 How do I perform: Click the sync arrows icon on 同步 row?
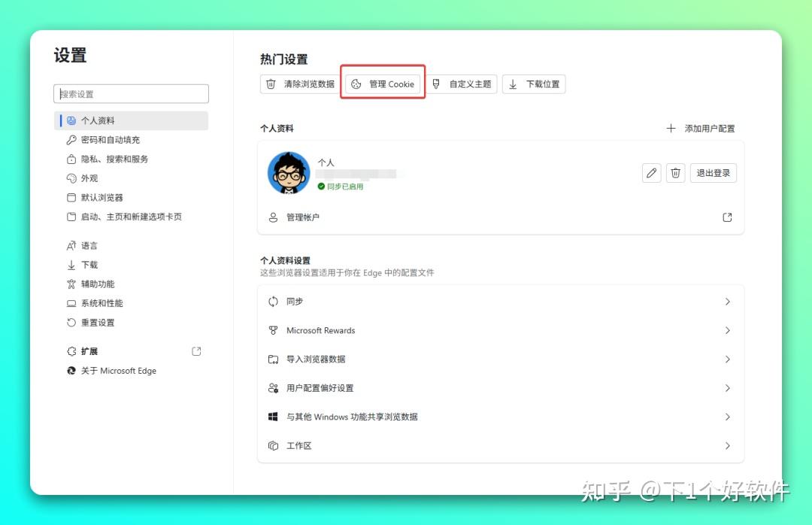[272, 301]
